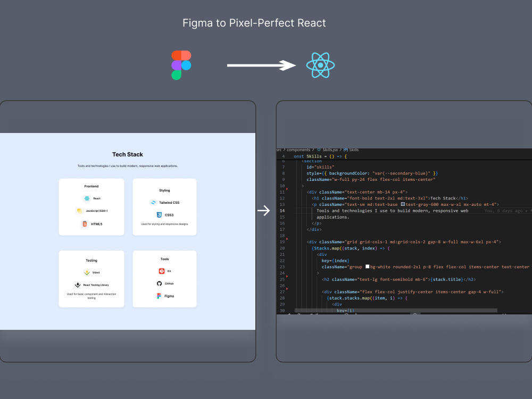The height and width of the screenshot is (399, 532).
Task: Click the React icon in Frontend card
Action: coord(87,198)
